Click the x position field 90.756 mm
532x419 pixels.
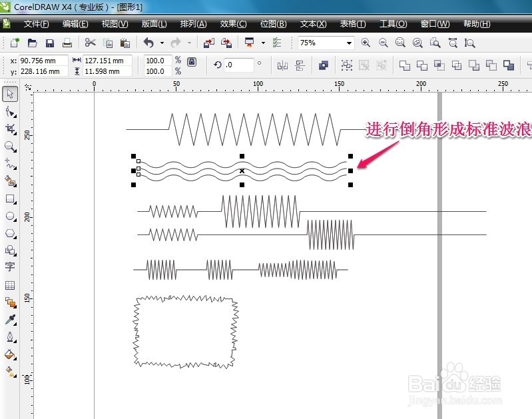[43, 61]
